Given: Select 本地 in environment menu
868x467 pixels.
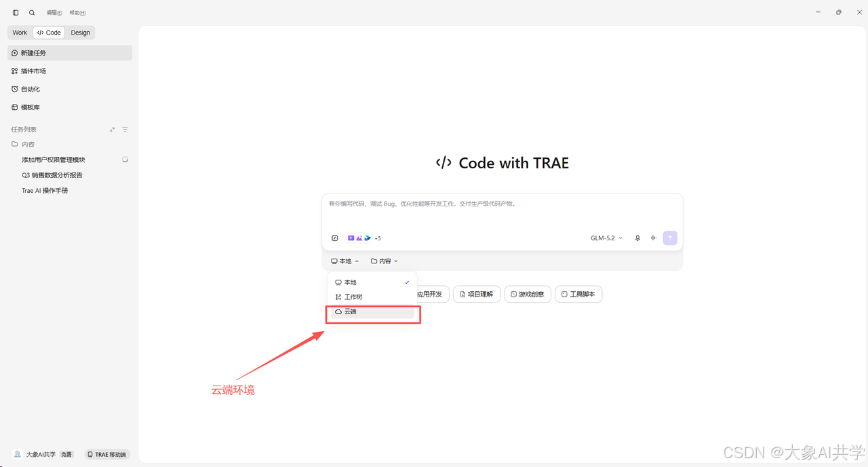Looking at the screenshot, I should (x=372, y=282).
